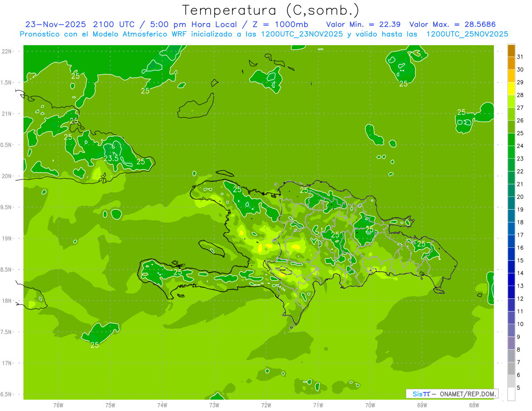The height and width of the screenshot is (411, 532).
Task: Click the "Valor Max. = 28.5686" text
Action: coord(453,24)
